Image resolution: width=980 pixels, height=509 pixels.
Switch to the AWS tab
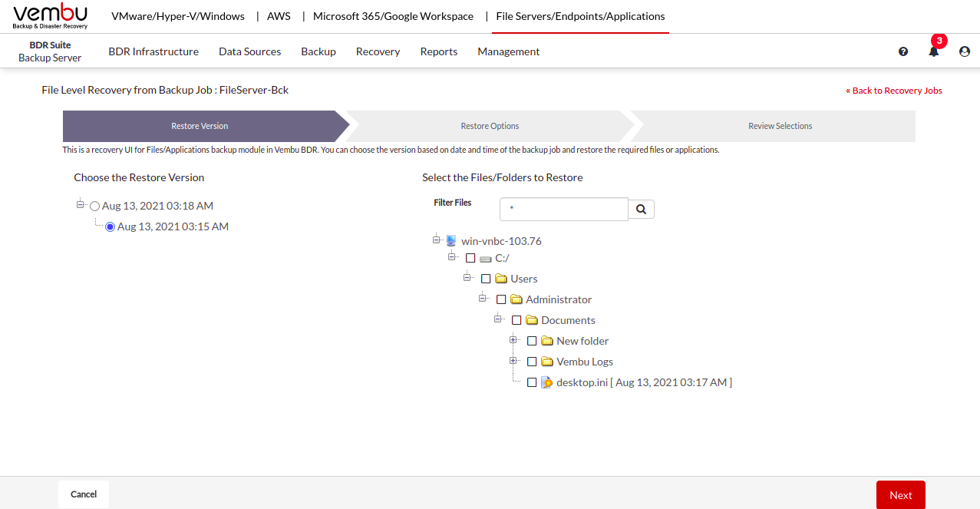pos(279,16)
